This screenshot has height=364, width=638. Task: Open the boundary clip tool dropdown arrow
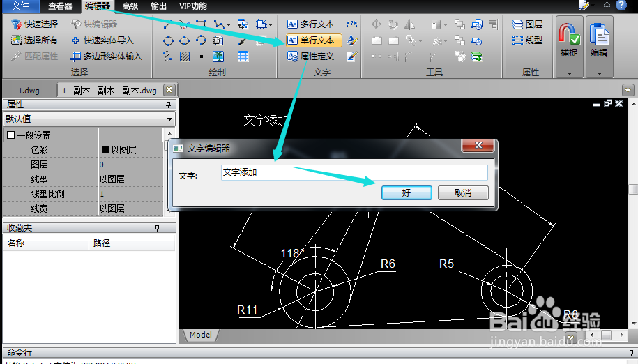click(x=271, y=25)
